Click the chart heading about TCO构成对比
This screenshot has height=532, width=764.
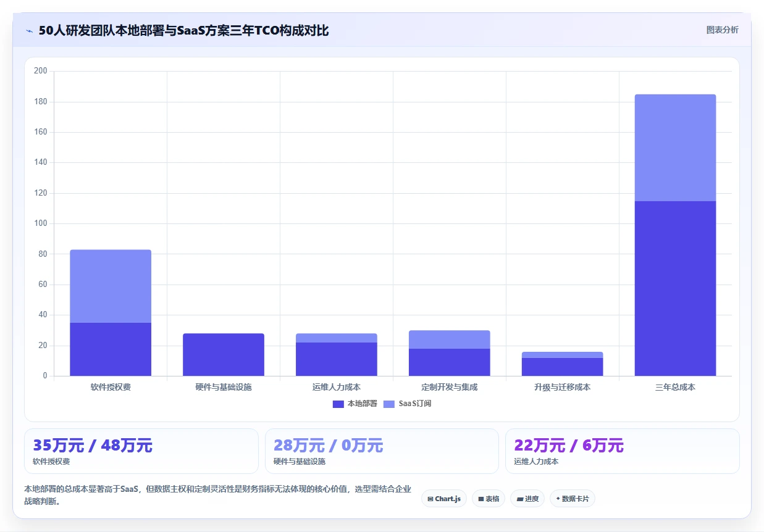183,31
